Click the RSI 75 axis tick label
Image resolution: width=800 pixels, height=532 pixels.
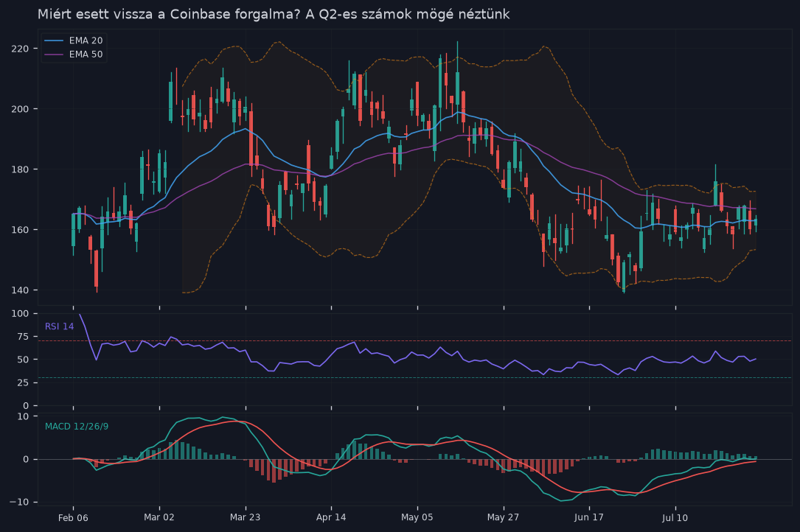23,337
